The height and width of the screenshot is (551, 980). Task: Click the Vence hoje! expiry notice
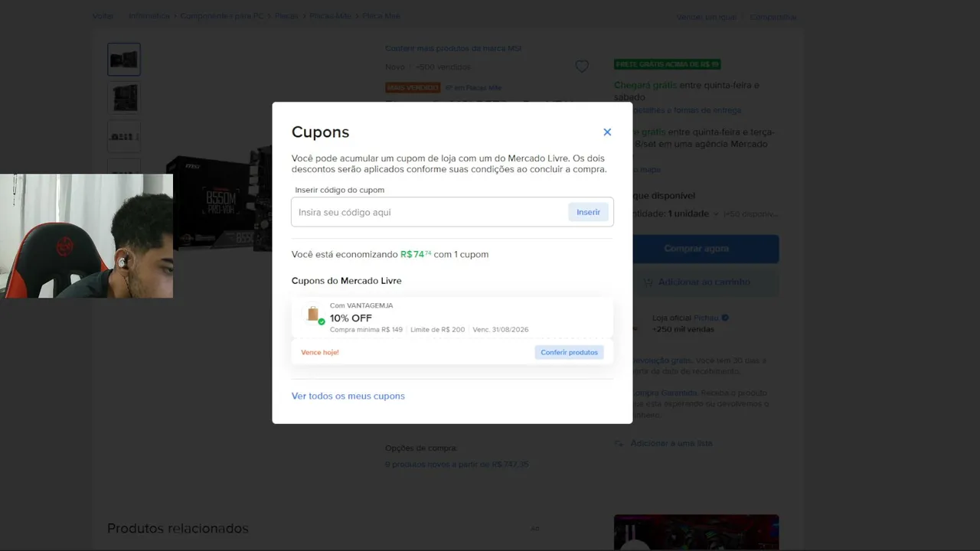[320, 352]
